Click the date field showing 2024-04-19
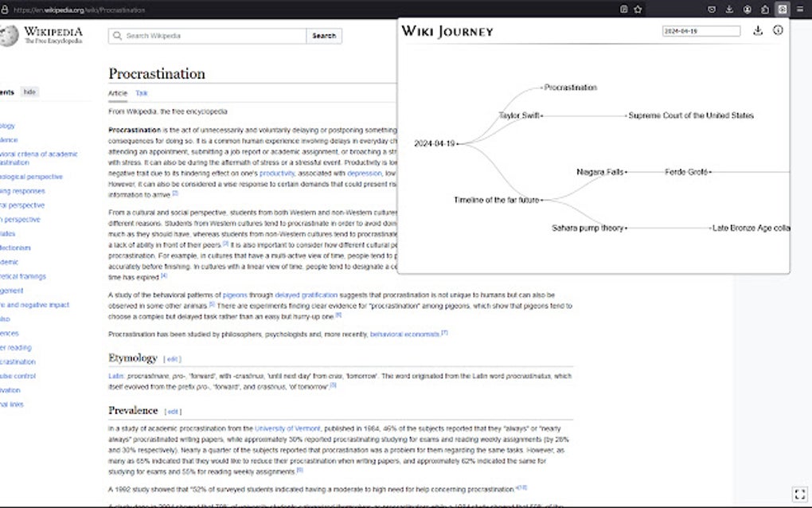Viewport: 812px width, 508px height. (700, 30)
